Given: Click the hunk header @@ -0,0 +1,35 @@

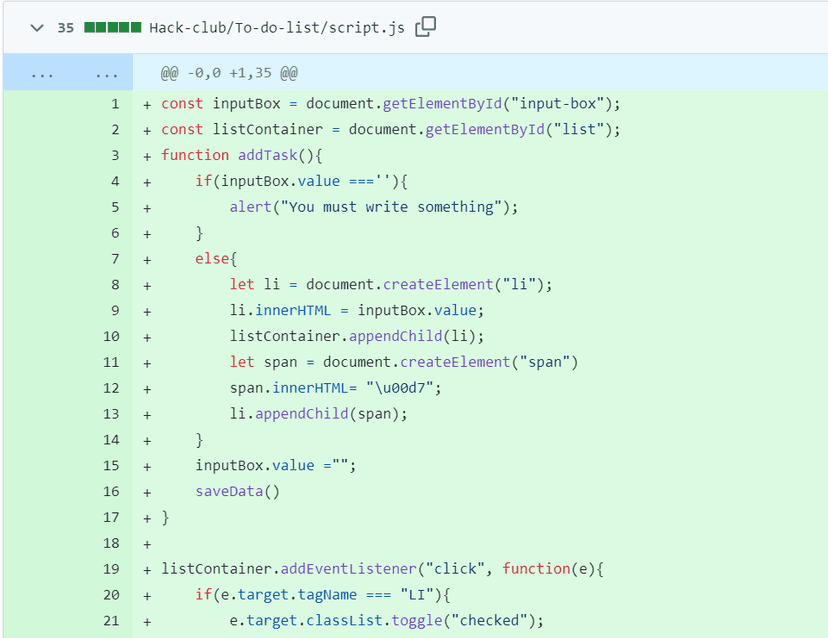Looking at the screenshot, I should click(229, 73).
